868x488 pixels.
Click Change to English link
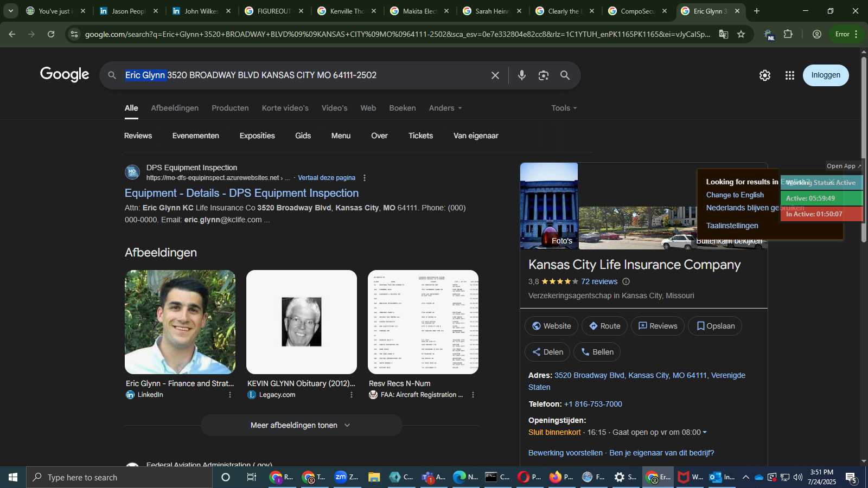click(x=735, y=195)
